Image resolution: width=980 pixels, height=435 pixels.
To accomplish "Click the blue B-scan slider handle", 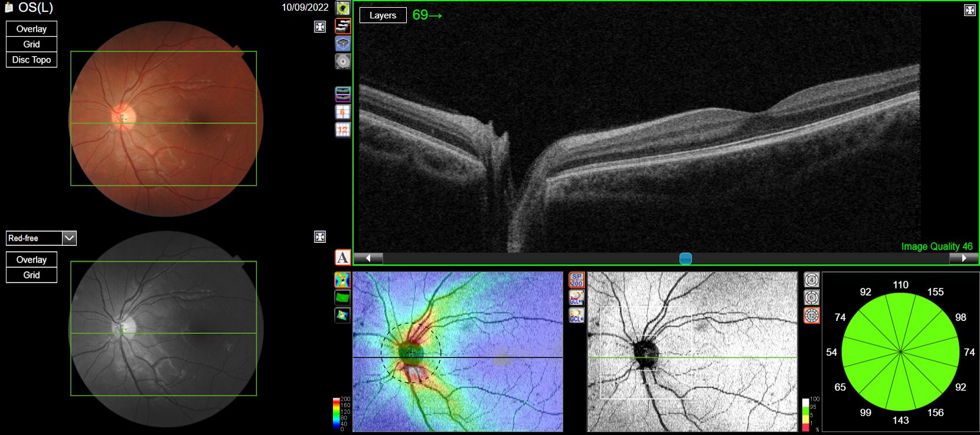I will (685, 258).
